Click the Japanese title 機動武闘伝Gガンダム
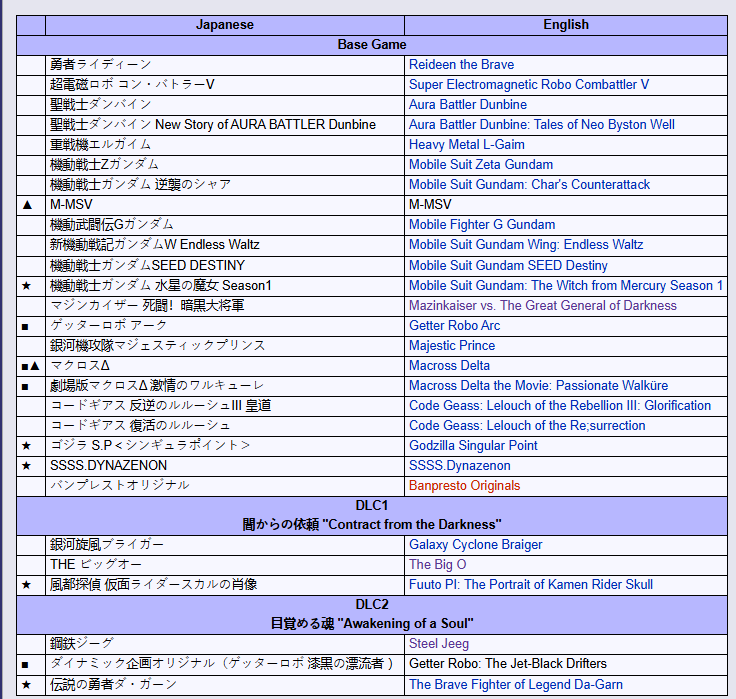 coord(112,225)
